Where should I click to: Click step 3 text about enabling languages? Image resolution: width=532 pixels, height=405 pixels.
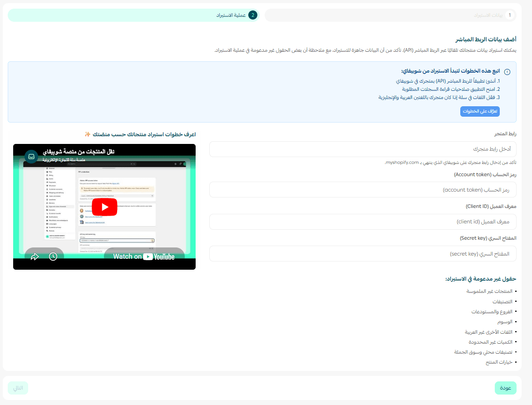coord(439,98)
